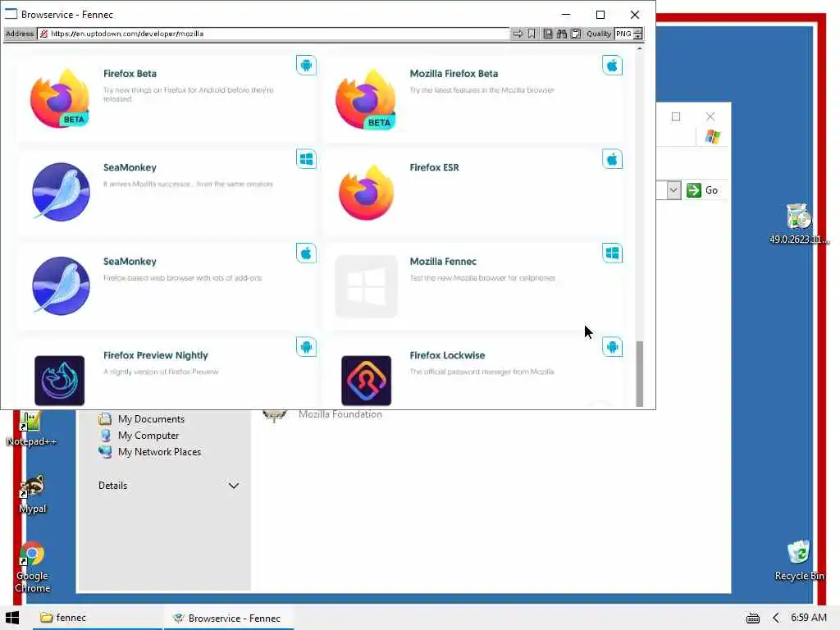Click the scroll up arrow of the page
The width and height of the screenshot is (840, 630).
point(639,48)
